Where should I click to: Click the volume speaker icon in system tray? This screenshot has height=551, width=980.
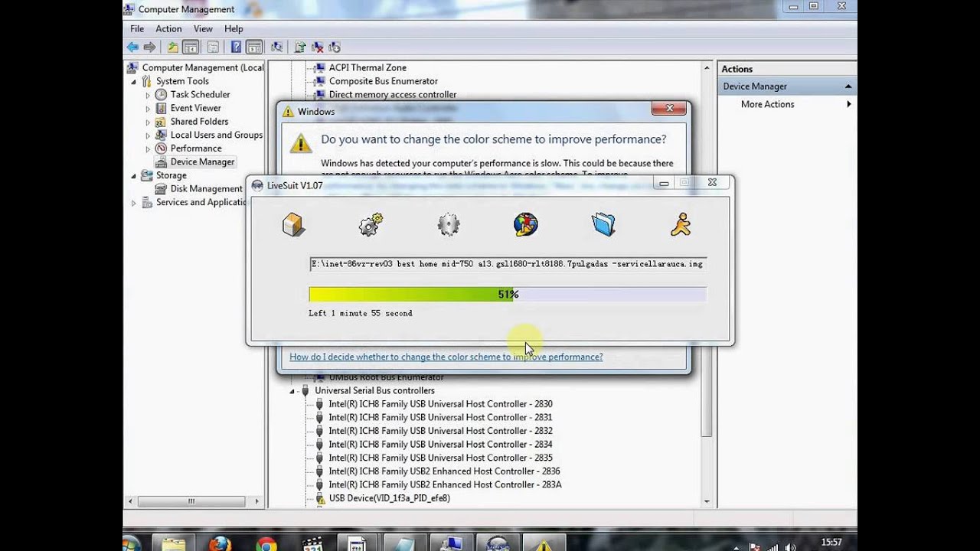[x=790, y=546]
